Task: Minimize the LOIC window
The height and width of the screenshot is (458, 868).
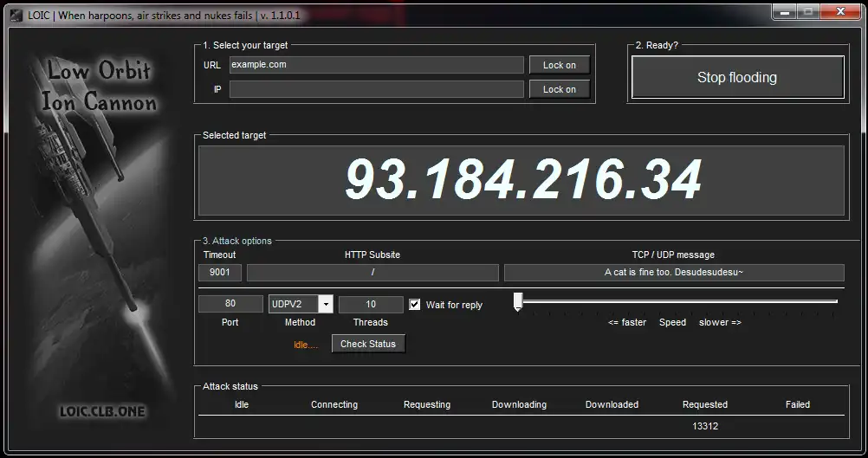Action: 785,11
